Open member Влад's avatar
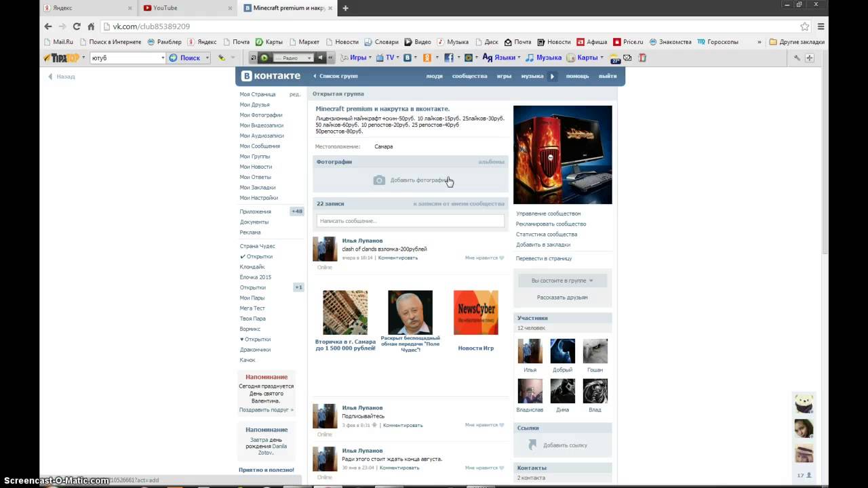 595,391
